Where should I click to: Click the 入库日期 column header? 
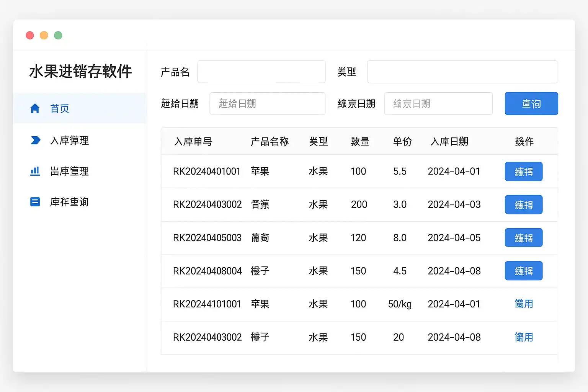point(449,142)
